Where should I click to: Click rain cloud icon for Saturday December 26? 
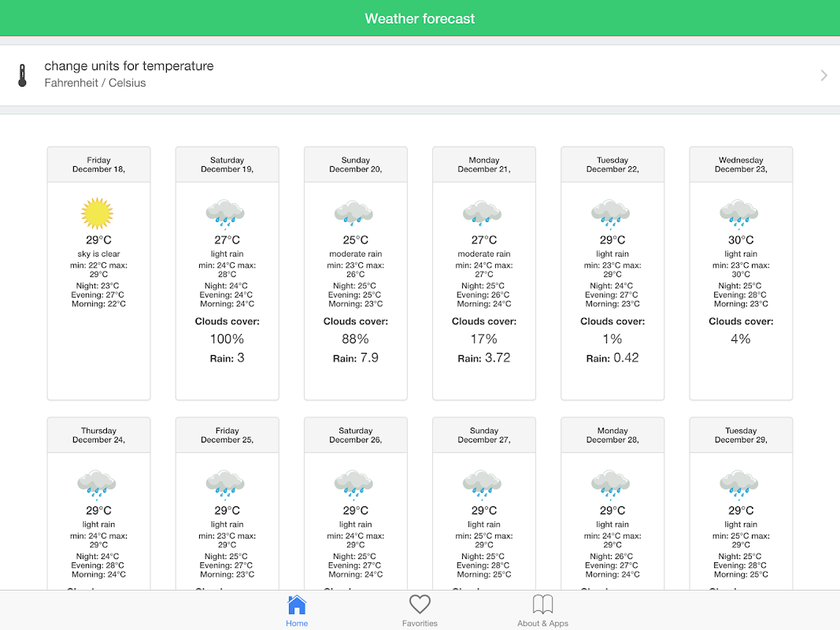click(353, 484)
